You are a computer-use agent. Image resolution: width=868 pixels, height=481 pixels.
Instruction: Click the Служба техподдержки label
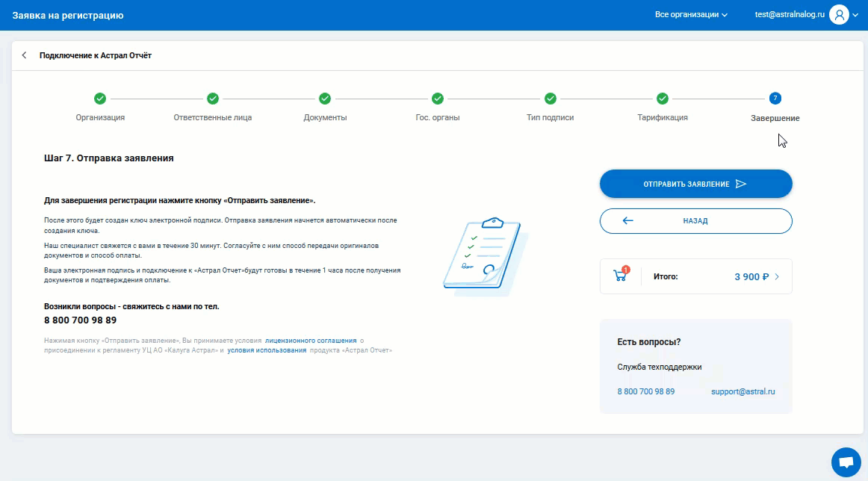[660, 367]
